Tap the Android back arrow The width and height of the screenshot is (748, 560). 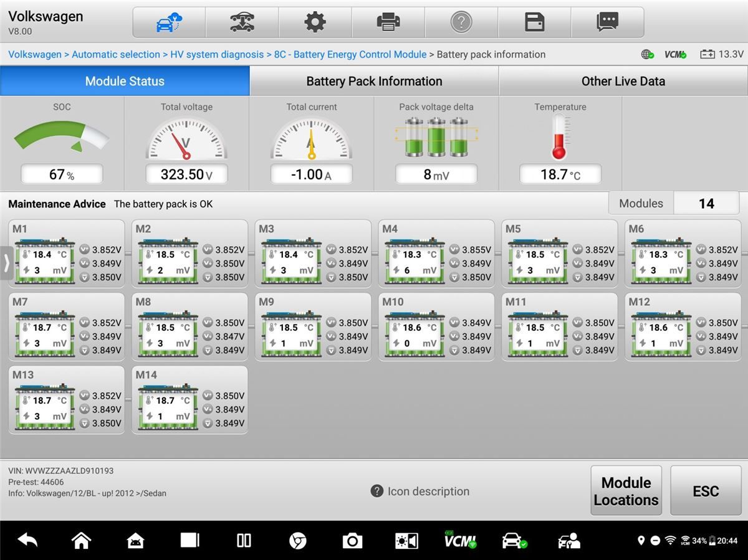(27, 540)
